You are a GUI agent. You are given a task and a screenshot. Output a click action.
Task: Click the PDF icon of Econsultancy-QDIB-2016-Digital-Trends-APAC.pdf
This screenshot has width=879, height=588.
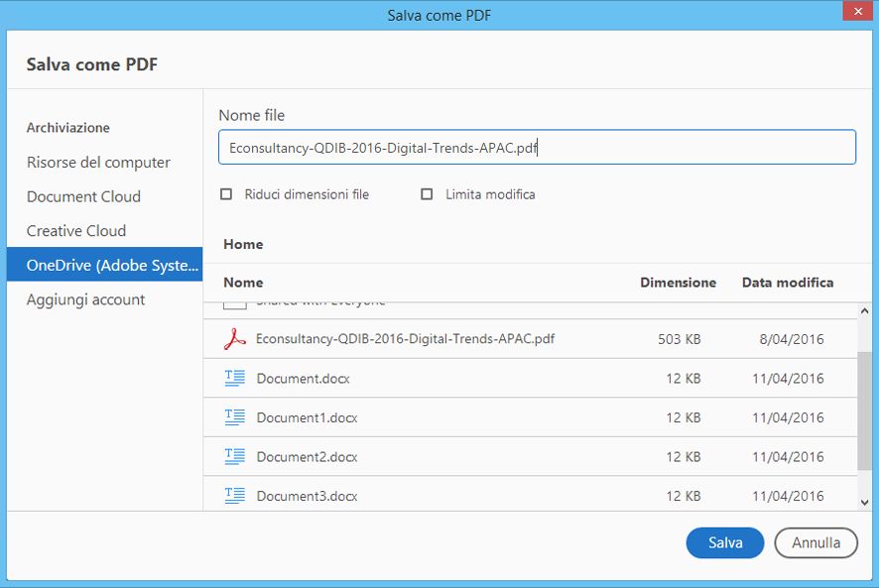click(234, 339)
